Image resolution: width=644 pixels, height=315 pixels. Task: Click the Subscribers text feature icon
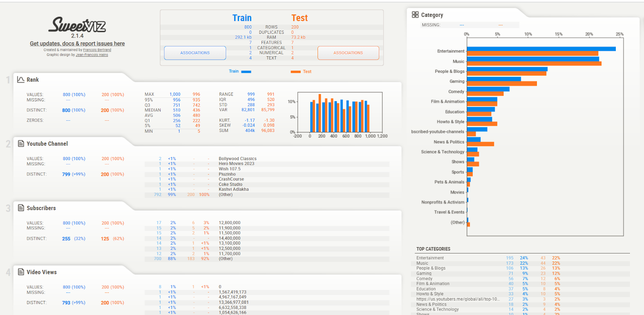point(21,208)
